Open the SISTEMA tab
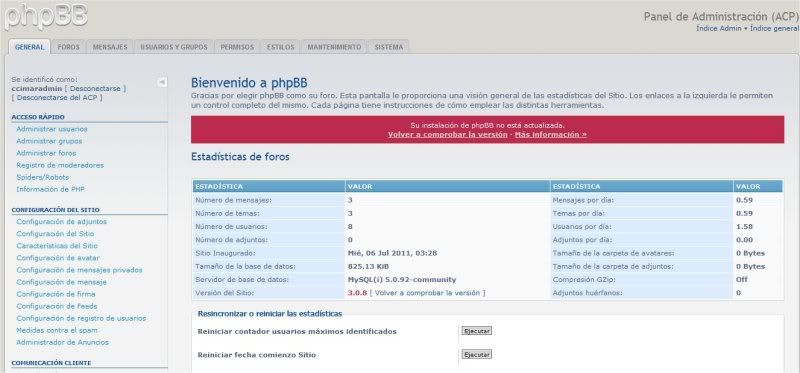Image resolution: width=800 pixels, height=373 pixels. [388, 47]
